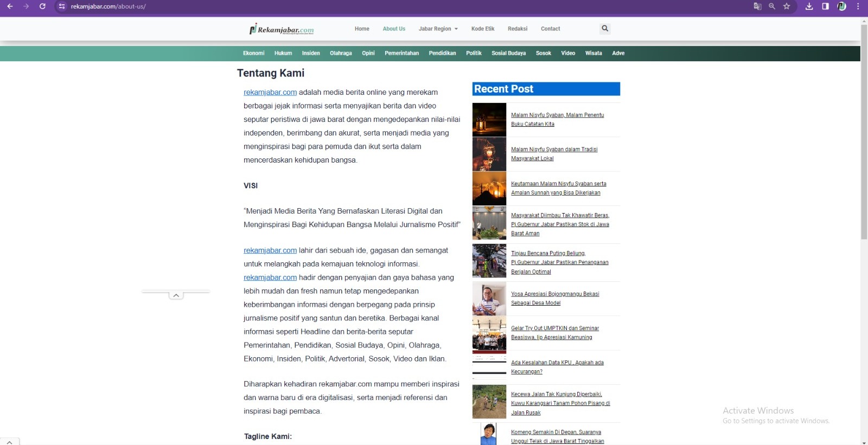Viewport: 868px width, 445px height.
Task: Click rekamjabar.com link before 'hadir dengan penyajian'
Action: [270, 278]
